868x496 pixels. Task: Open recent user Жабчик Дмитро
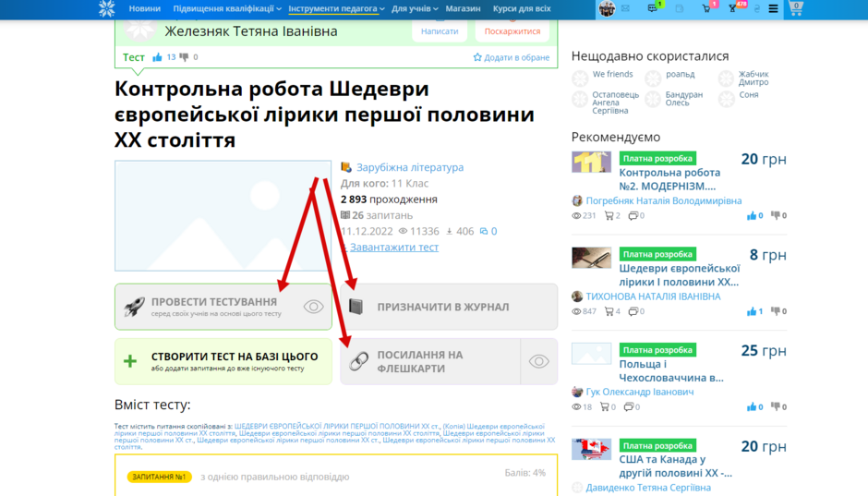753,79
